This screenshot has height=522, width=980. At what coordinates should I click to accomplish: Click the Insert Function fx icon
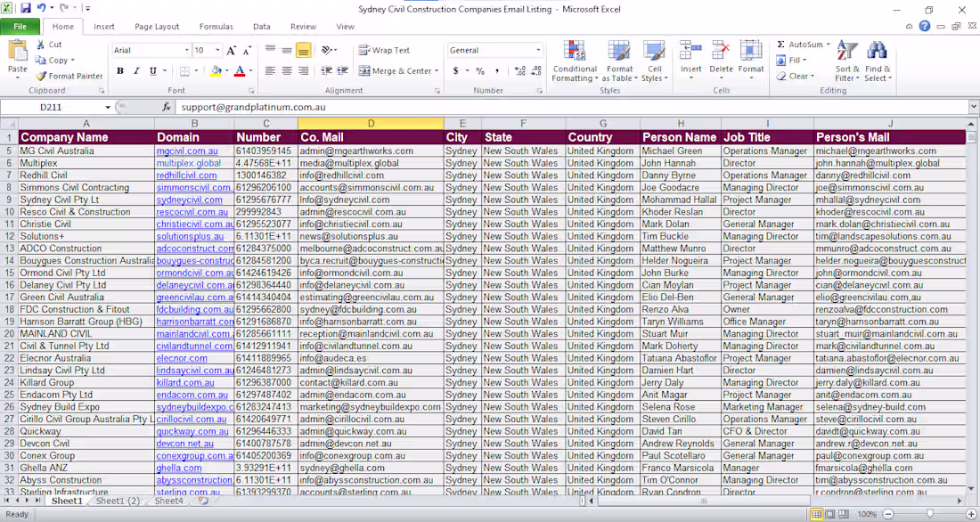[166, 107]
